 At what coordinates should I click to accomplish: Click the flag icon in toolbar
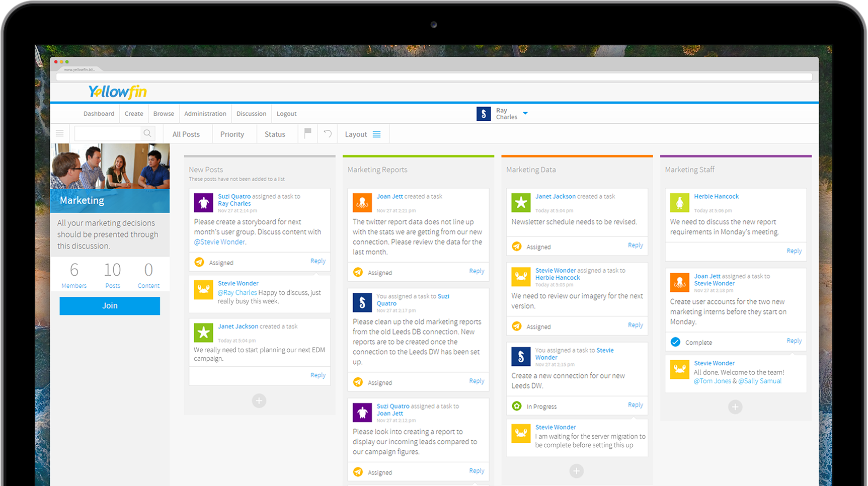307,133
